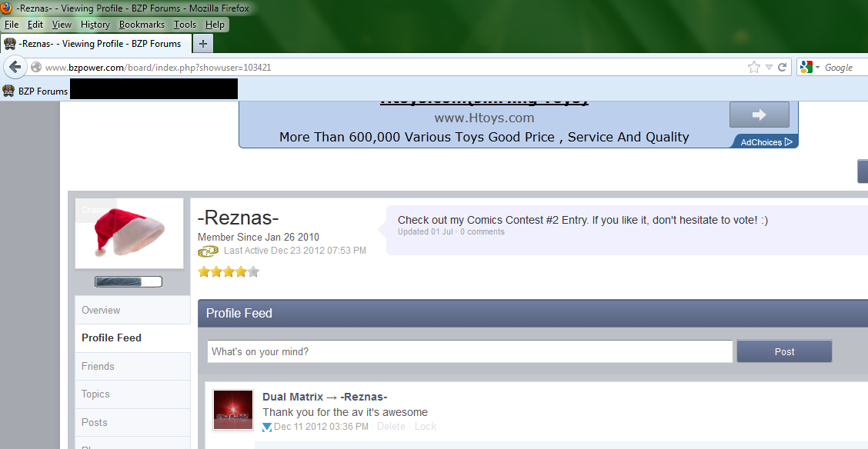868x449 pixels.
Task: Rate profile with the fifth gray star
Action: [253, 271]
